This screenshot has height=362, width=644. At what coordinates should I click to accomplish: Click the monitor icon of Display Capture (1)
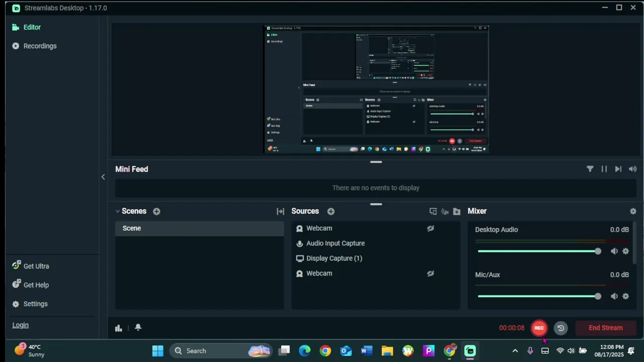[300, 258]
